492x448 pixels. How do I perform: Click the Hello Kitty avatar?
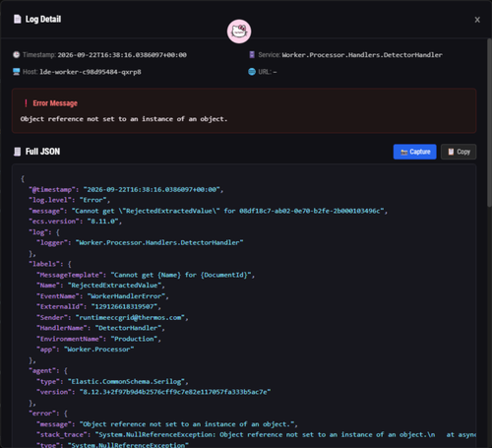tap(239, 32)
